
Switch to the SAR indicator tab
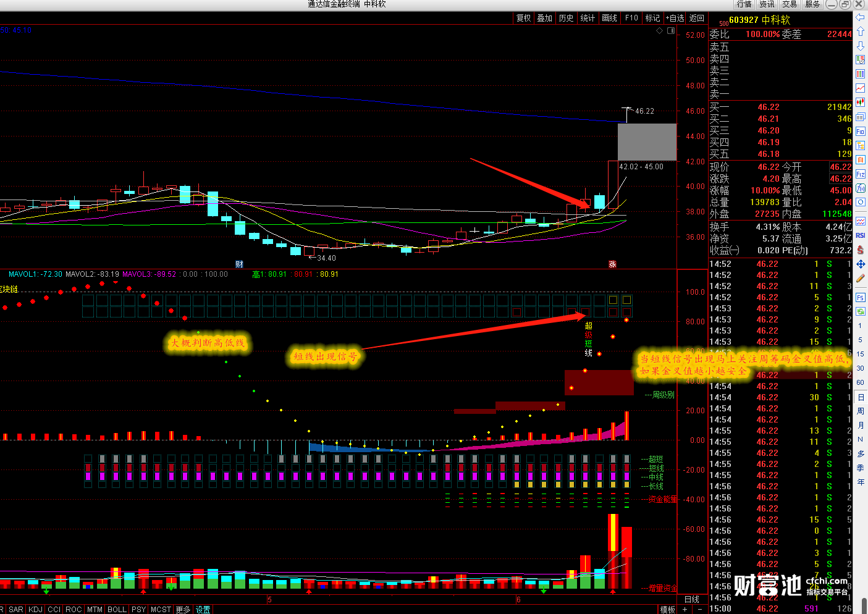click(x=16, y=610)
